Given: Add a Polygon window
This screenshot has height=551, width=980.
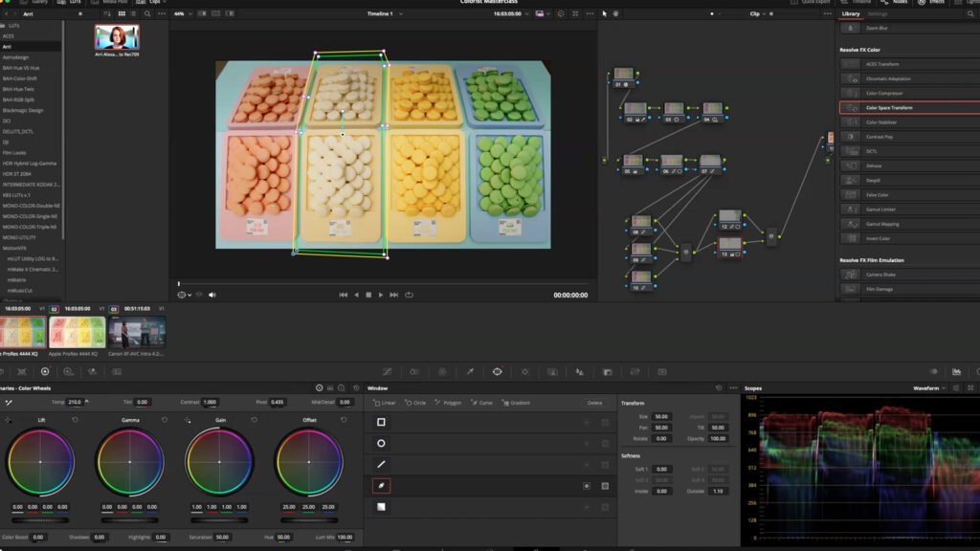Looking at the screenshot, I should click(448, 403).
